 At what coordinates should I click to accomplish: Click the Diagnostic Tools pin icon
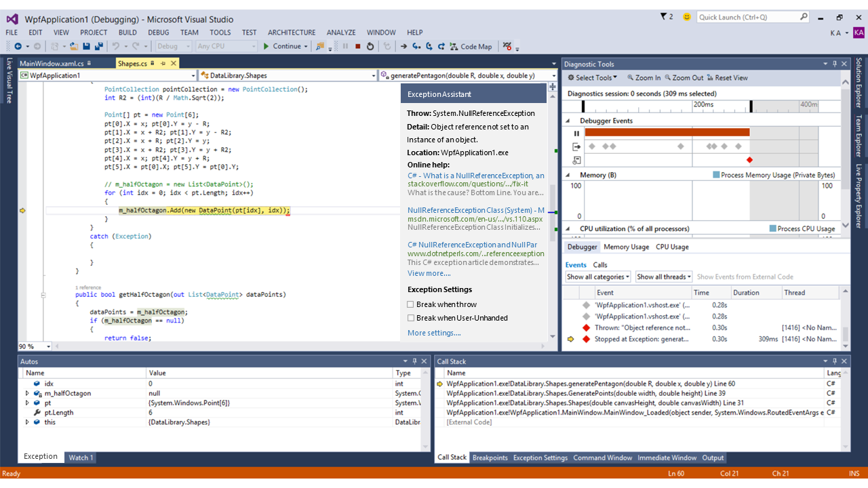[835, 64]
